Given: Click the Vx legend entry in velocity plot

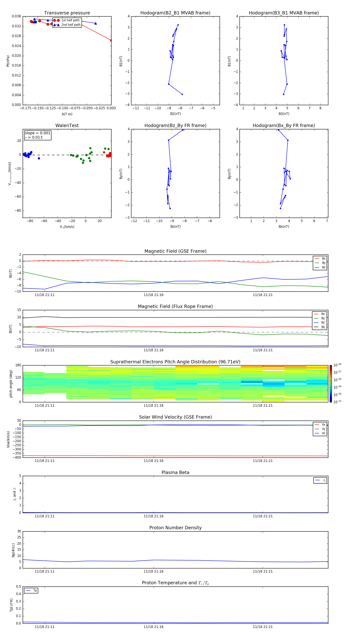Looking at the screenshot, I should (320, 424).
